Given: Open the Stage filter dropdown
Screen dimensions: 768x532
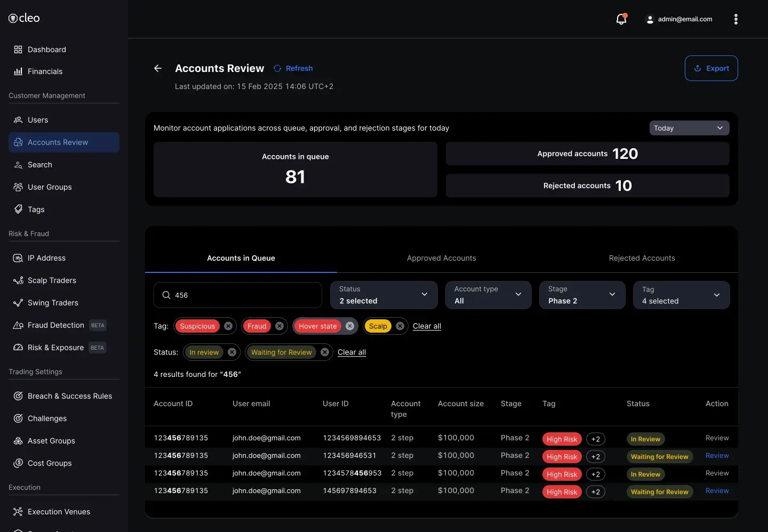Looking at the screenshot, I should tap(582, 295).
